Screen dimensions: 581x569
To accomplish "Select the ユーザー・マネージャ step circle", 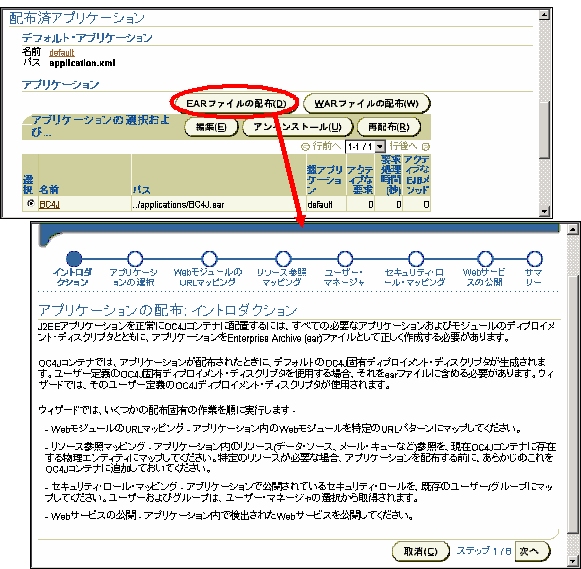I will 345,259.
